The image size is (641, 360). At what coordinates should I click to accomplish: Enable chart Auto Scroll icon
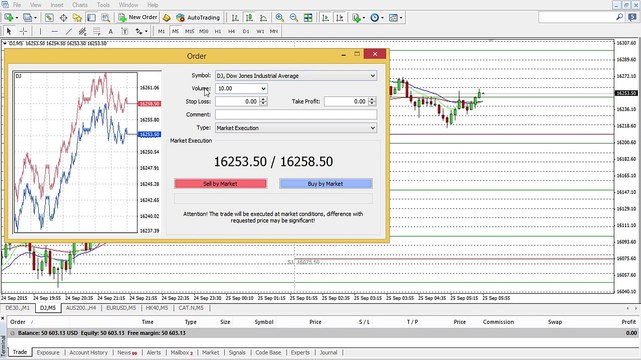click(325, 18)
